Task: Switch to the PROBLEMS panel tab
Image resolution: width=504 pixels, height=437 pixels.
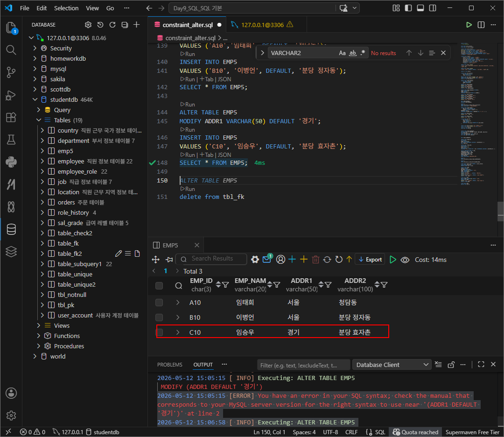Action: tap(170, 365)
